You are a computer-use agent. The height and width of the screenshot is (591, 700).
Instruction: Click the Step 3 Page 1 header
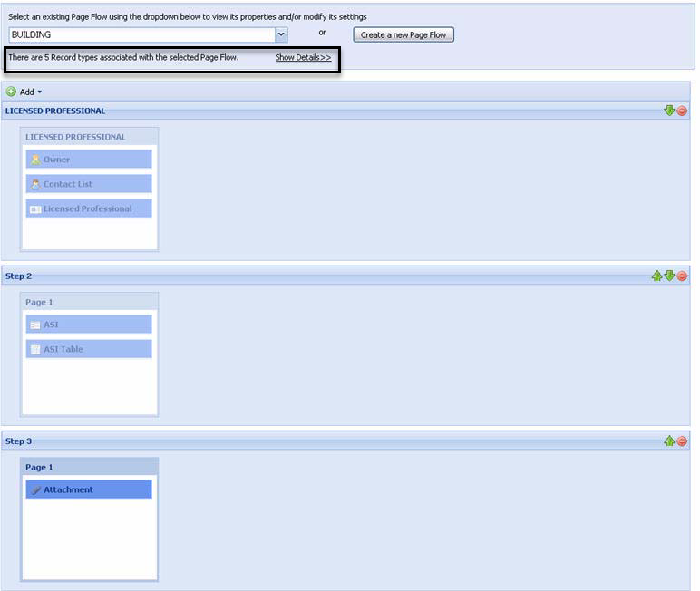click(89, 467)
